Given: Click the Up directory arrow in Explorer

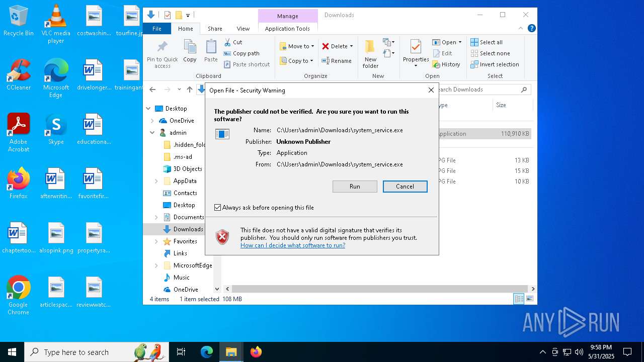Looking at the screenshot, I should point(189,89).
